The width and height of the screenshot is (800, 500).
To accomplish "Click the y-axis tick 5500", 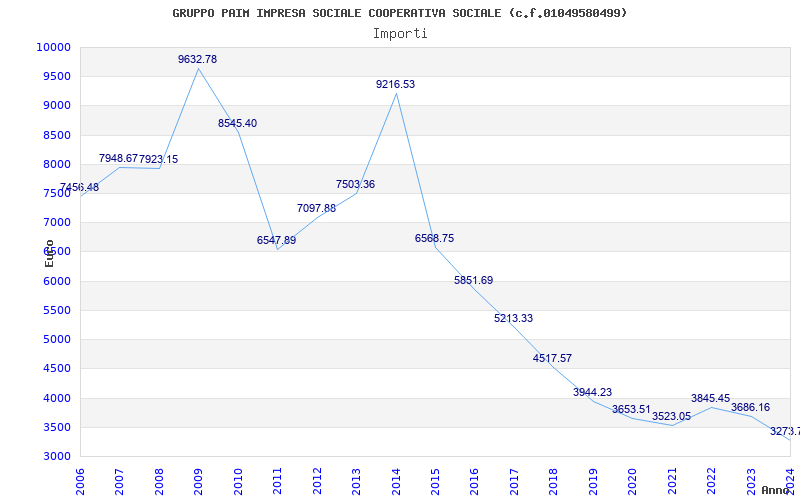I will pos(56,310).
